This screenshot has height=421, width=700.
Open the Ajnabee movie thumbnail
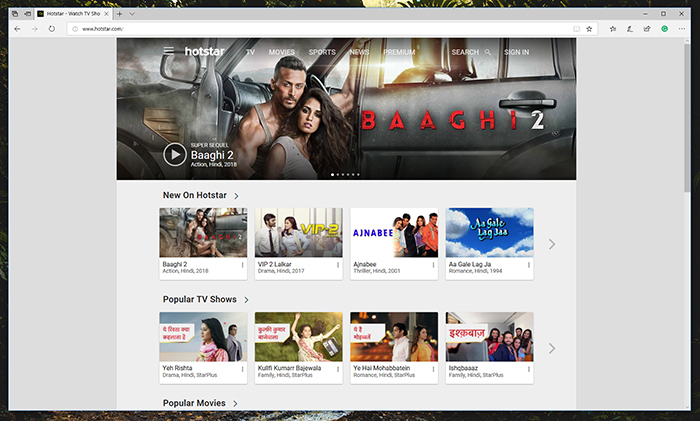[394, 232]
